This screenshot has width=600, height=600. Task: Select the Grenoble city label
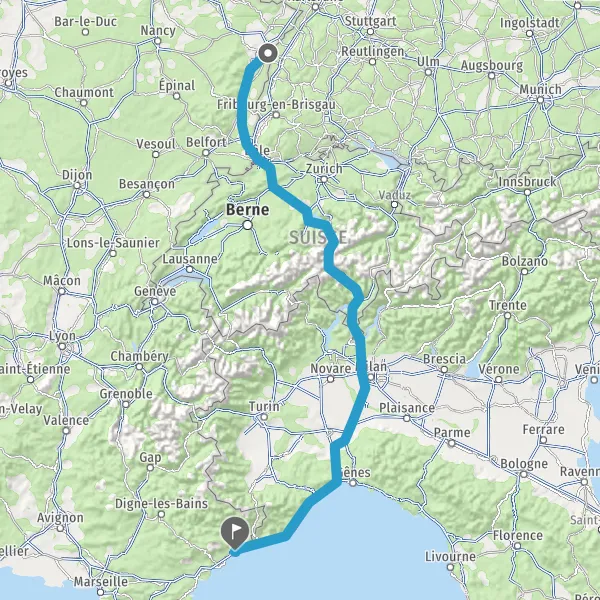pyautogui.click(x=126, y=393)
